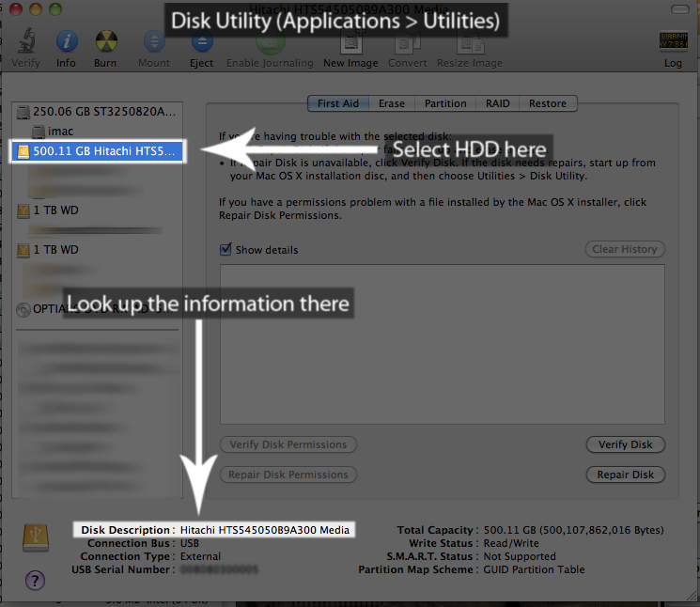Click the Repair Disk button

click(x=626, y=475)
